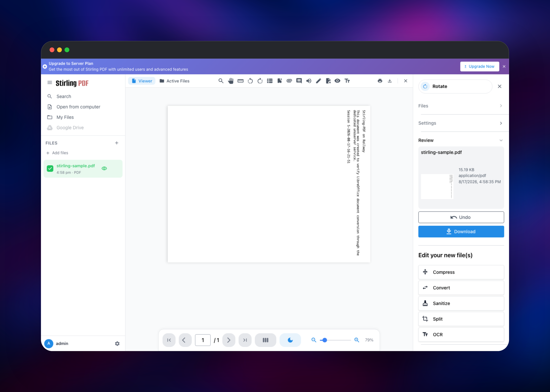
Task: Select the pencil annotate tool
Action: [318, 81]
